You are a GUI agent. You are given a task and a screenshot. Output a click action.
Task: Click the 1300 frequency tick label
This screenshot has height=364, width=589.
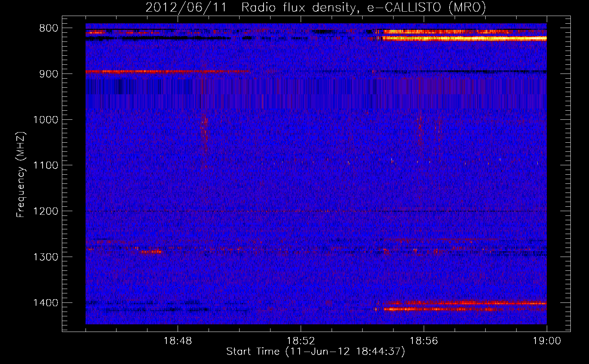[x=46, y=257]
